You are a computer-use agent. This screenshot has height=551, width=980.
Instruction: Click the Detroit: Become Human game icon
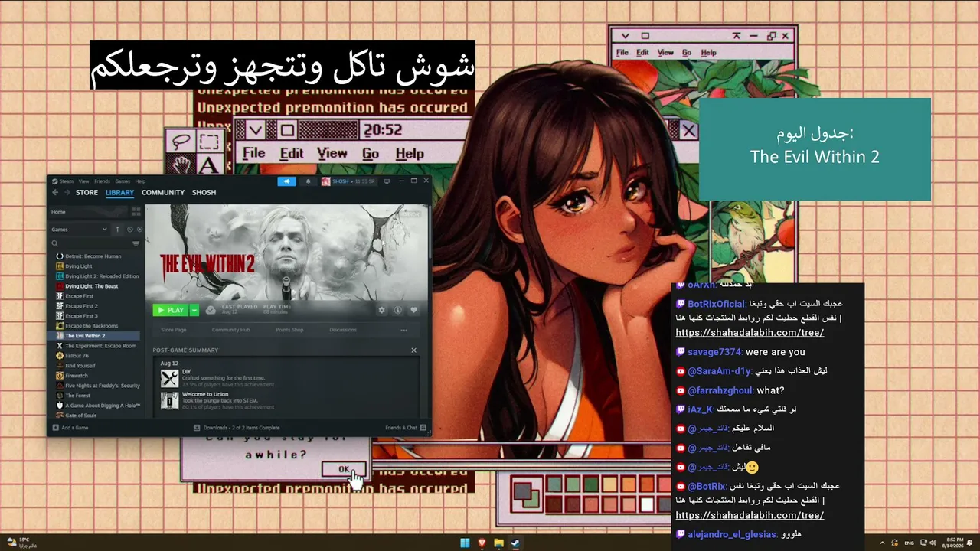tap(60, 256)
